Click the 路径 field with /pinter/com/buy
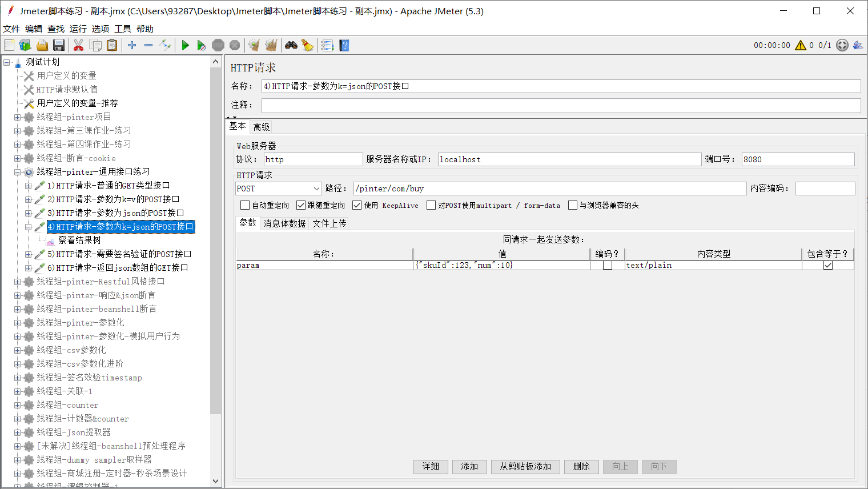 [x=550, y=189]
